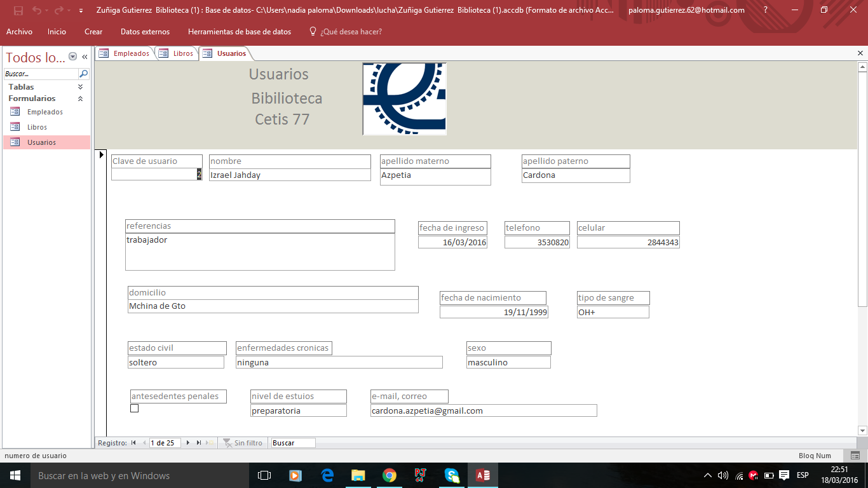Click the Biblioteca logo image
Viewport: 868px width, 488px height.
405,98
